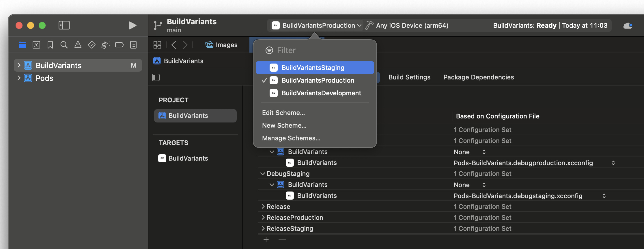644x249 pixels.
Task: Choose New Scheme… from menu
Action: tap(284, 125)
